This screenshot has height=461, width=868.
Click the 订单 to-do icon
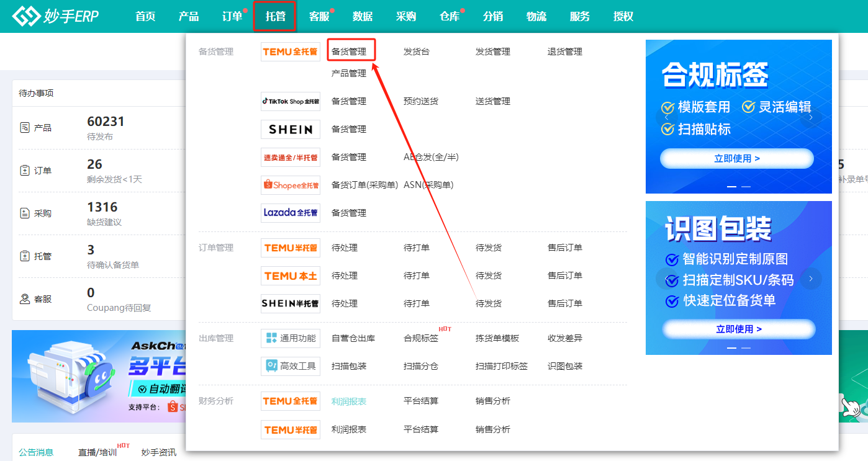(x=25, y=171)
